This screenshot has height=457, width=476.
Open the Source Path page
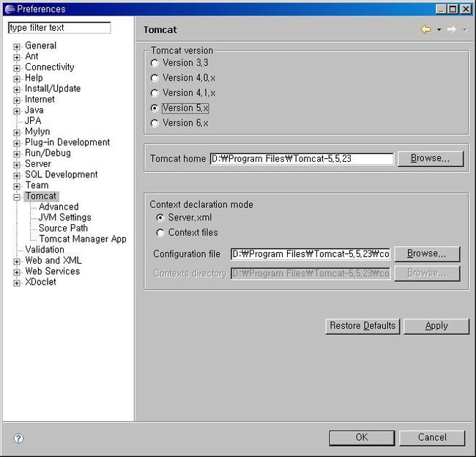(x=63, y=228)
